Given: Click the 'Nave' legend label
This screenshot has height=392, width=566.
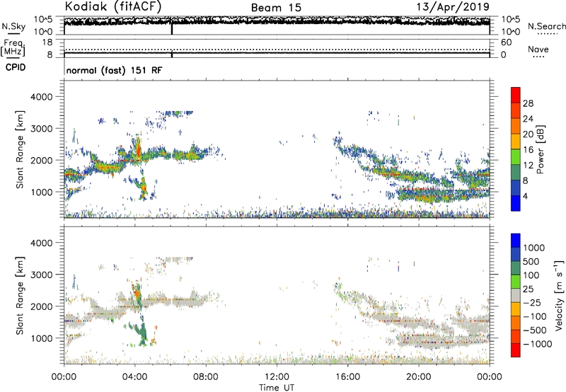Looking at the screenshot, I should pyautogui.click(x=538, y=49).
